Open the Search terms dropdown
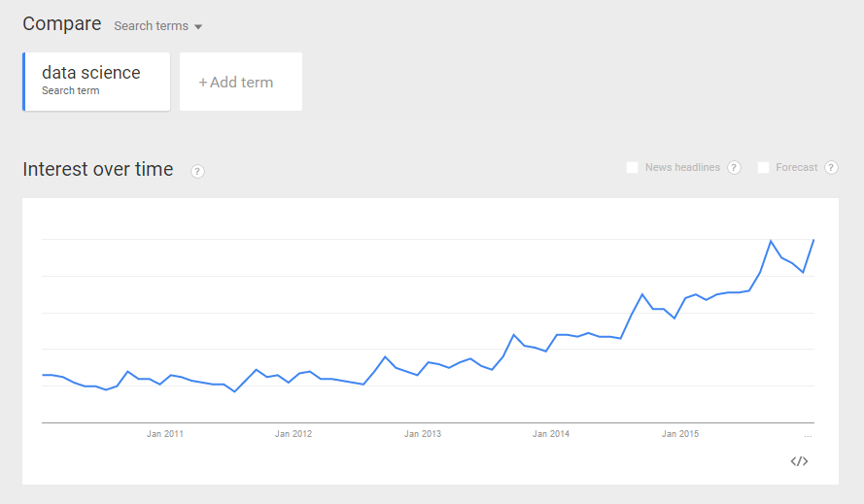864x504 pixels. 157,26
